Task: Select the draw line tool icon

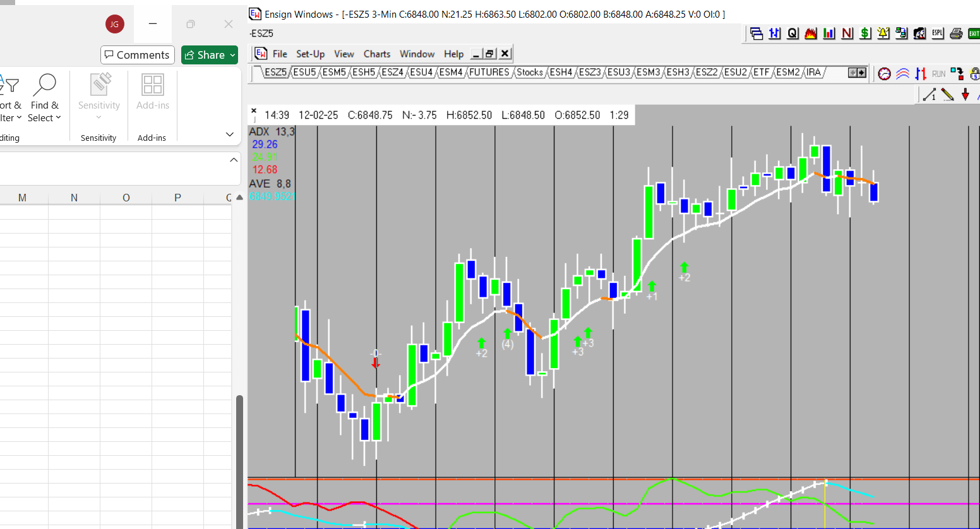Action: [929, 95]
